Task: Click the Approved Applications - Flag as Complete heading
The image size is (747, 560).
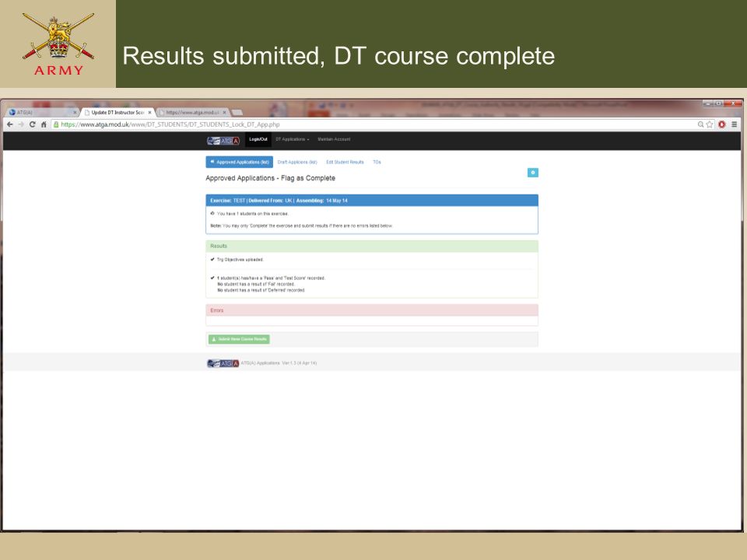Action: tap(271, 178)
